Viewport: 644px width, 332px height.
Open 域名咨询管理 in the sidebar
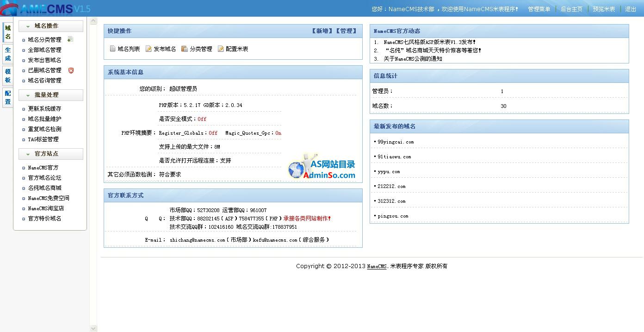pos(44,81)
